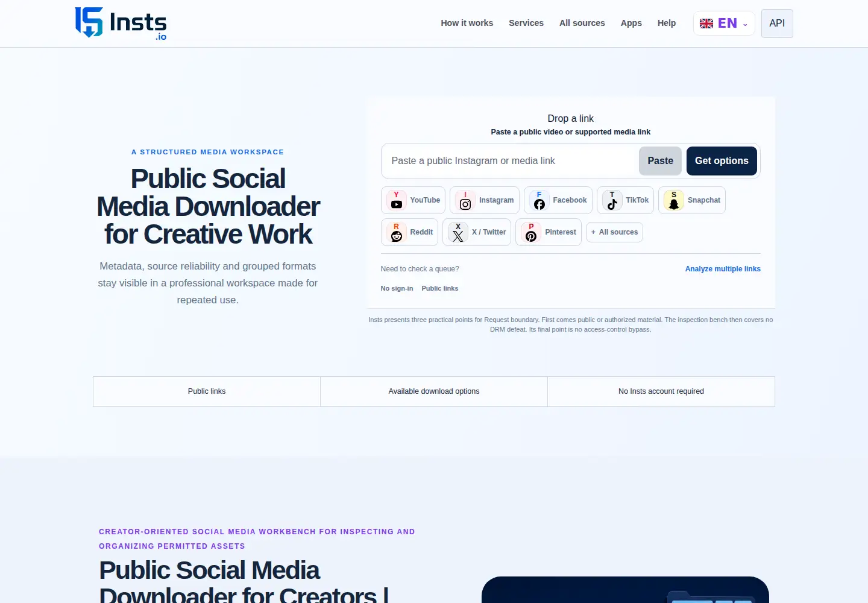Open the Apps menu item

coord(631,23)
